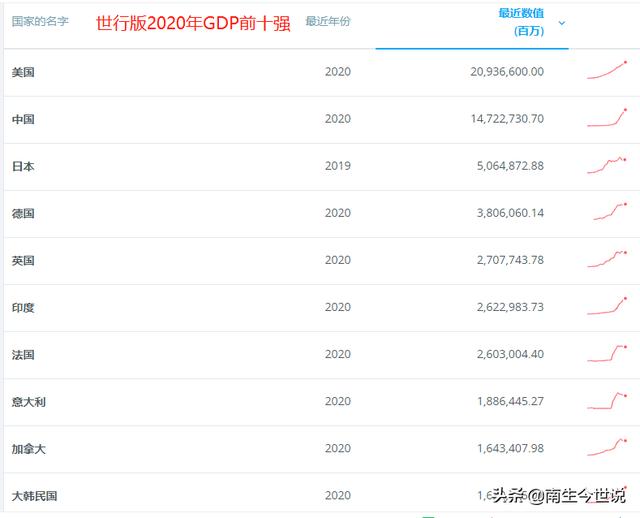Expand the sort chevron beside 最近数值
Viewport: 640px width, 518px height.
(562, 23)
